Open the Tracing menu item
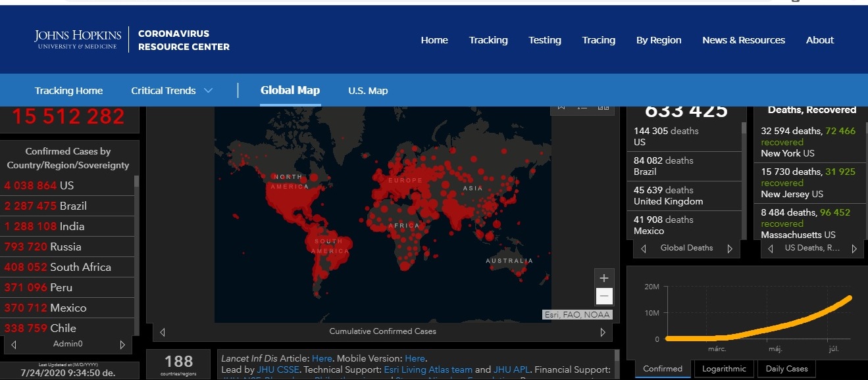The image size is (868, 380). [x=599, y=40]
